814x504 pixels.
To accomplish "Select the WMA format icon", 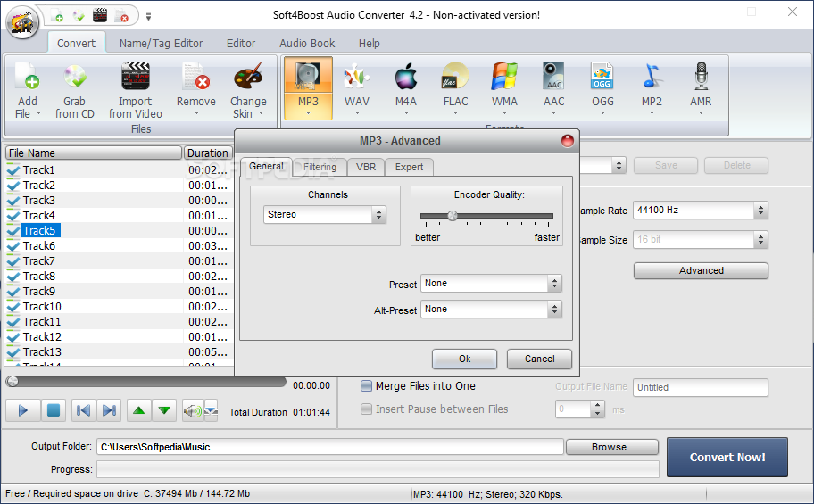I will click(504, 77).
